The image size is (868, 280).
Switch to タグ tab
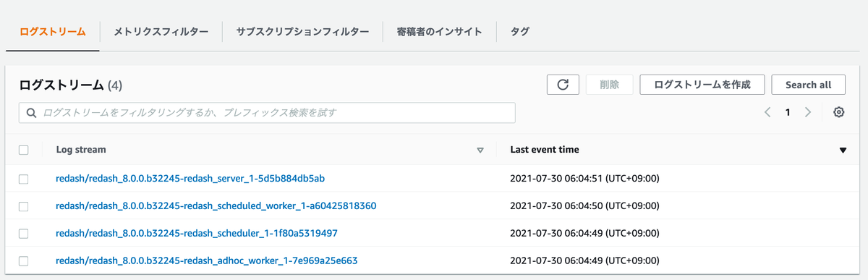click(519, 32)
